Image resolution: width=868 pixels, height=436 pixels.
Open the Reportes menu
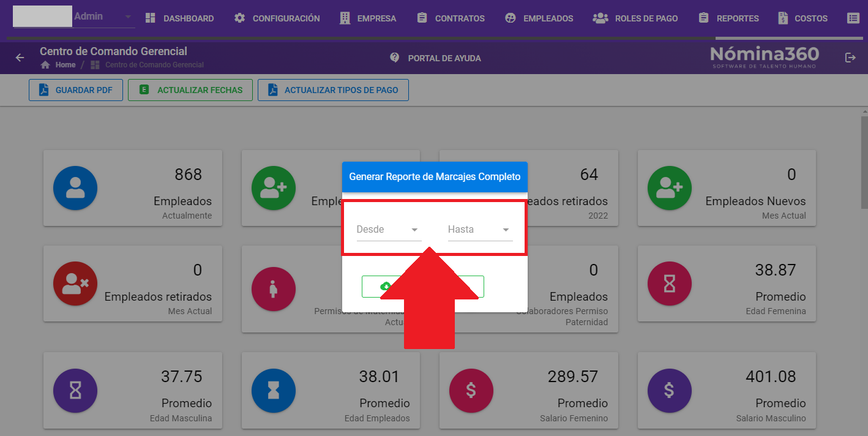[x=728, y=18]
